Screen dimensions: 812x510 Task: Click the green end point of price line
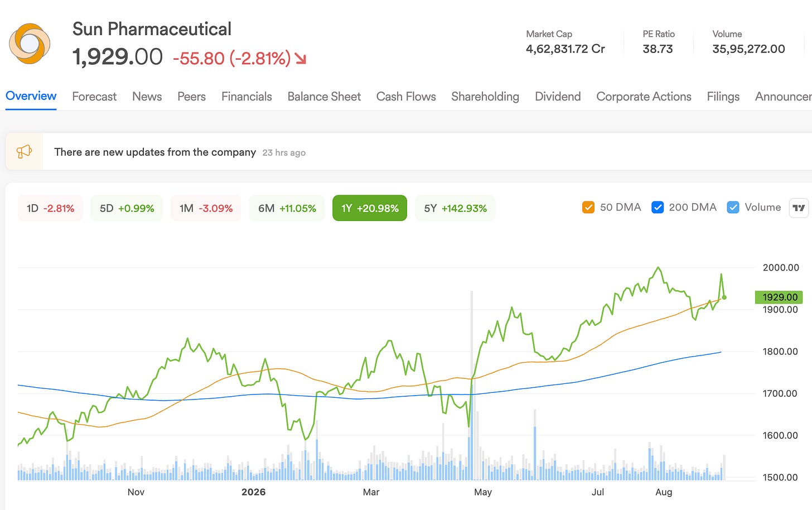click(724, 297)
